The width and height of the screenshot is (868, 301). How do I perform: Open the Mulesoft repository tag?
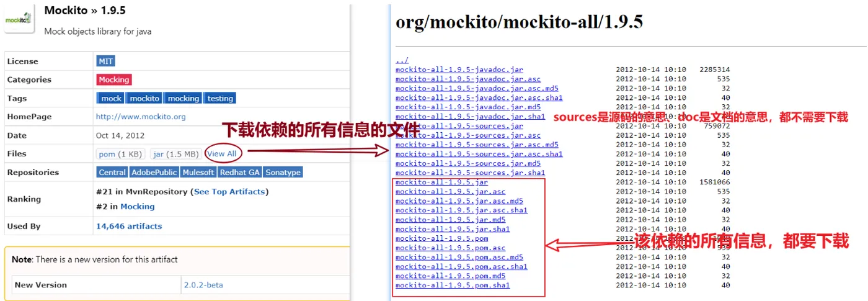point(198,172)
